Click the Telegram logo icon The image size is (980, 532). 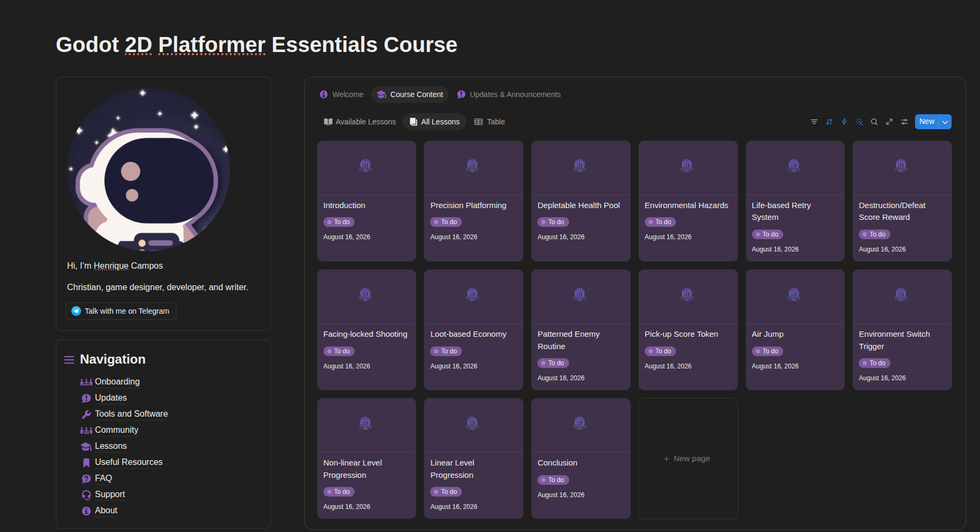(x=76, y=311)
